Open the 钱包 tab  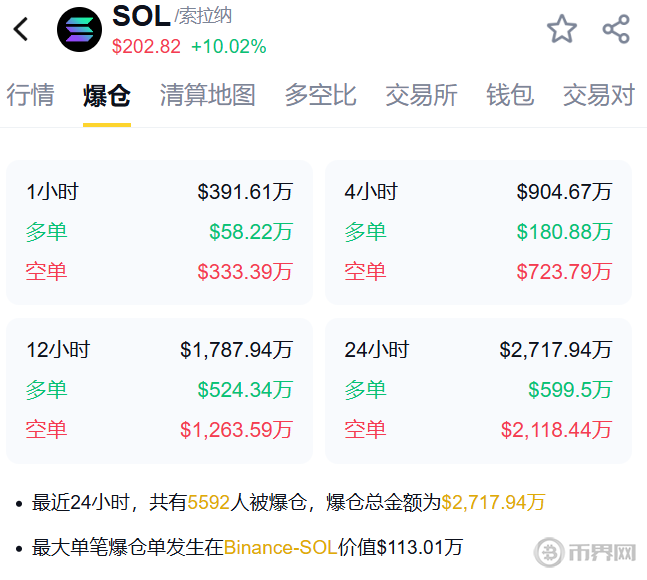click(510, 95)
